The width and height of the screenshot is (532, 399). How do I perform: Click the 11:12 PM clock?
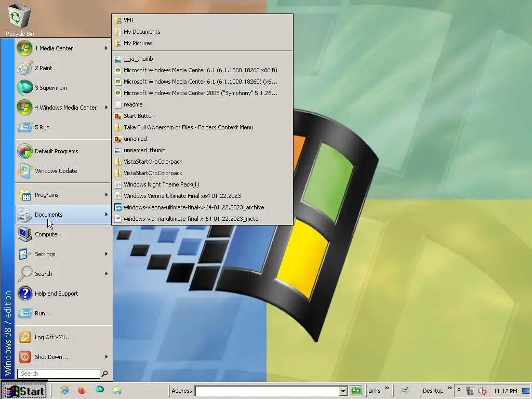click(505, 391)
